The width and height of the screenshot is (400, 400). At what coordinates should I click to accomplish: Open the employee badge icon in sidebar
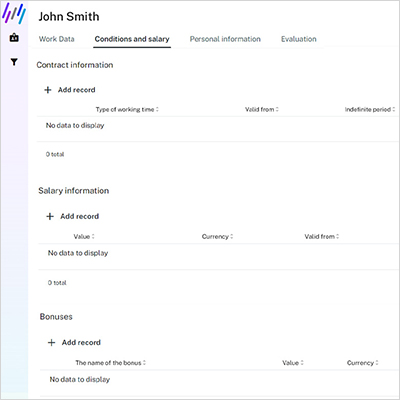click(x=14, y=37)
